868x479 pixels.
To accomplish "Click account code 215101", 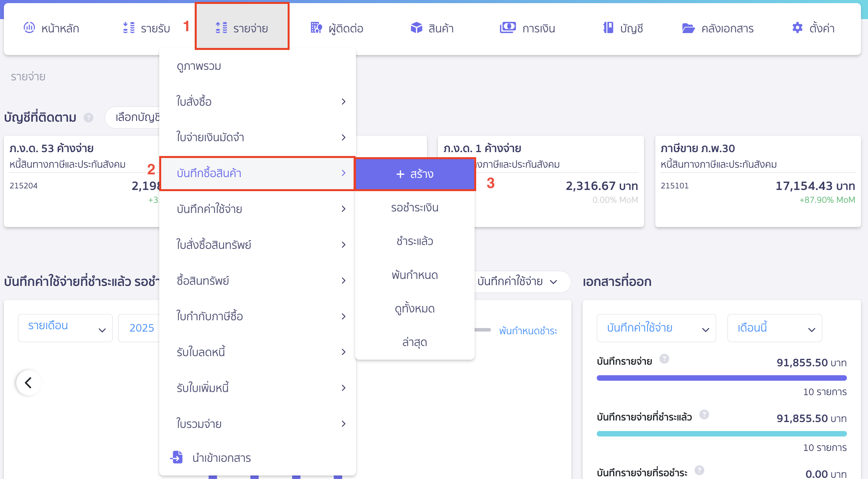I will click(674, 186).
